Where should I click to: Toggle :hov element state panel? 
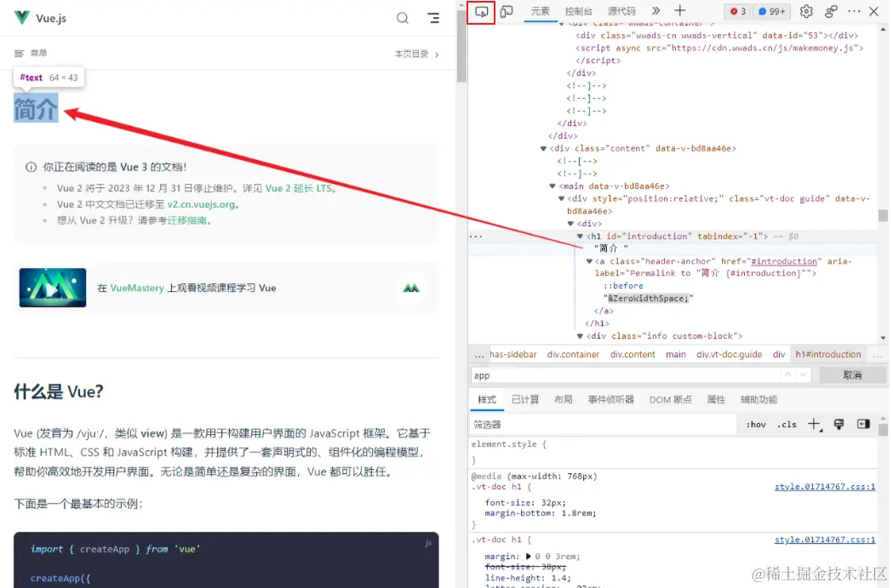click(756, 425)
